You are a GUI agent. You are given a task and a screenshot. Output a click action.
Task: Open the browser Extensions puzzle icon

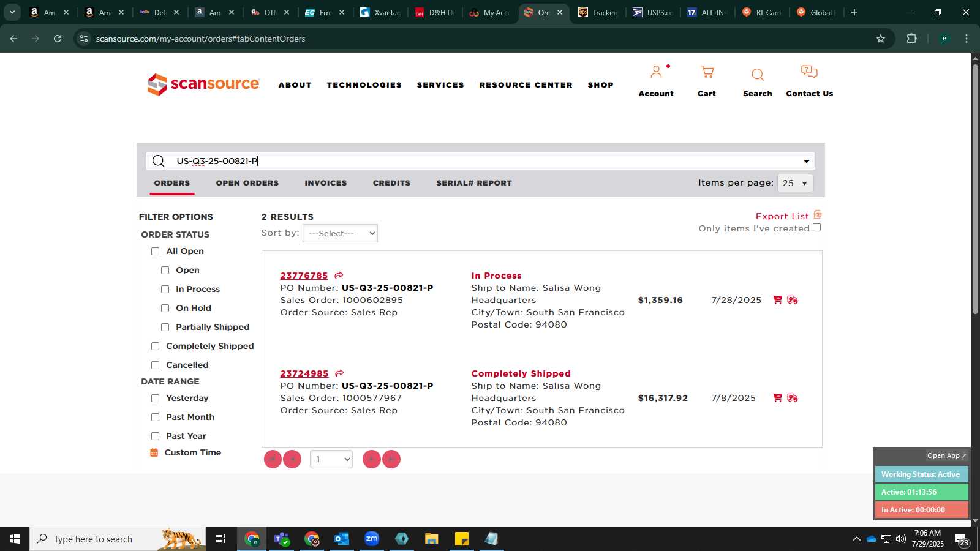click(911, 39)
